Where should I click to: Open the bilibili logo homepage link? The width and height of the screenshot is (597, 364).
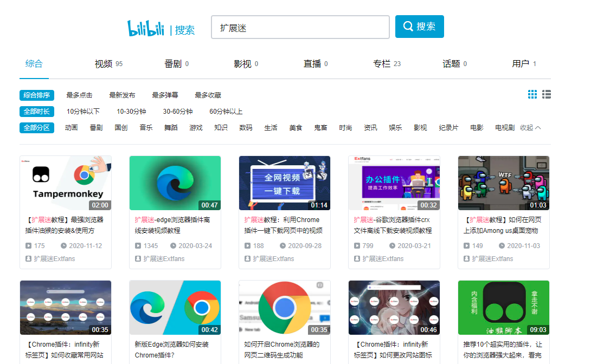tap(146, 28)
